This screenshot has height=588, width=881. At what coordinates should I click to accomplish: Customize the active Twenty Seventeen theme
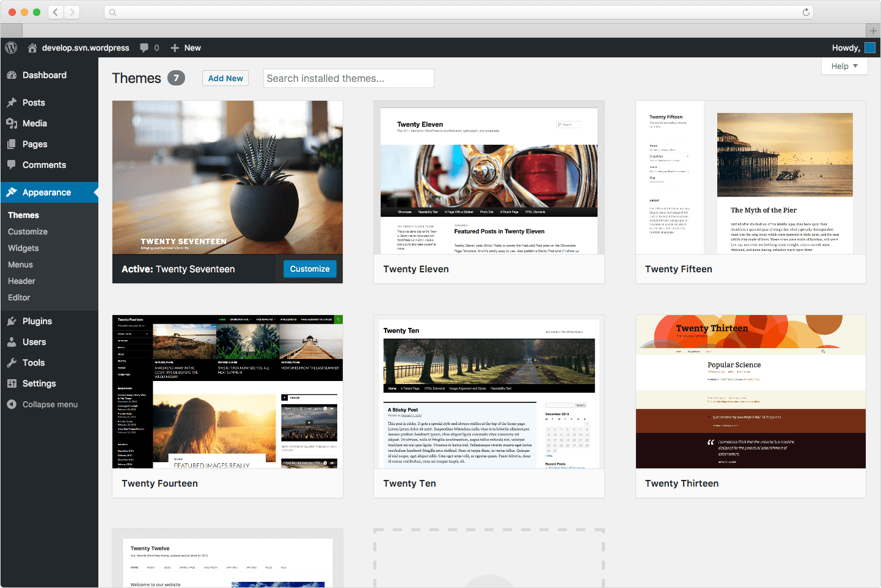(309, 269)
